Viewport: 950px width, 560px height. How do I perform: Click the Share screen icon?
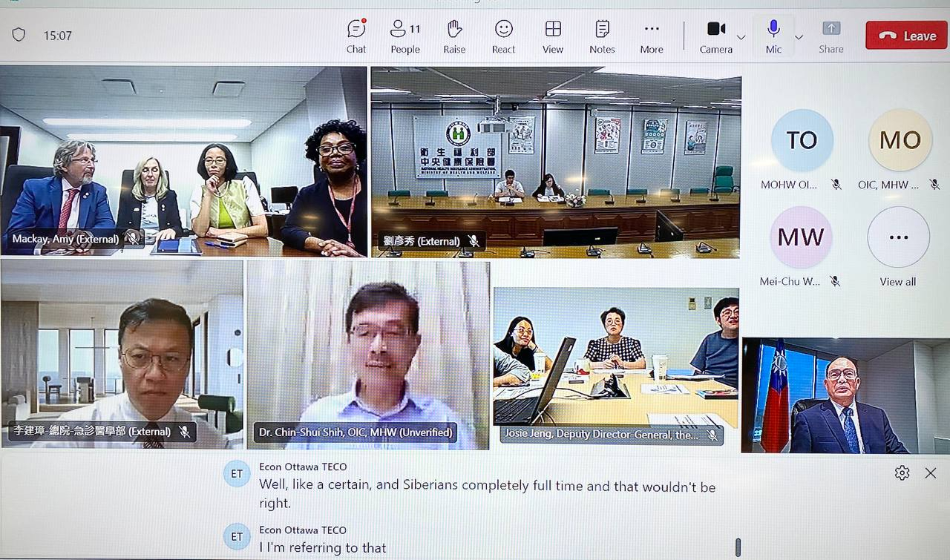831,36
